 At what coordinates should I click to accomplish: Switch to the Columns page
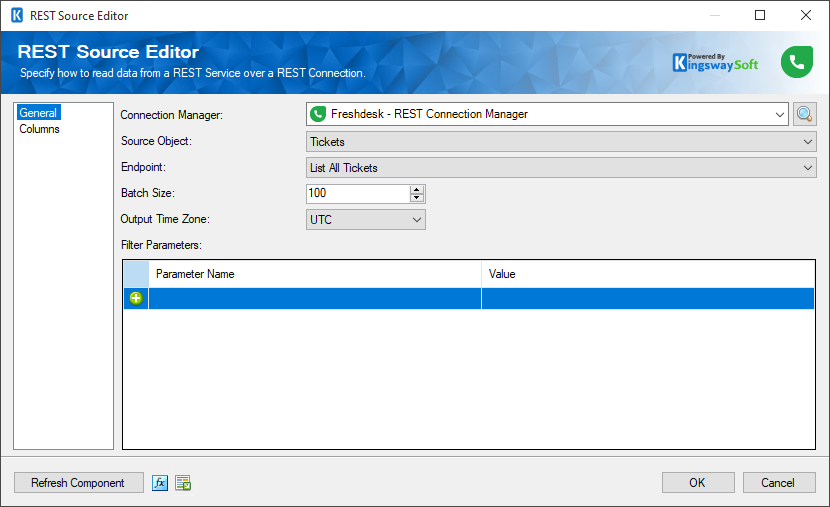(39, 129)
